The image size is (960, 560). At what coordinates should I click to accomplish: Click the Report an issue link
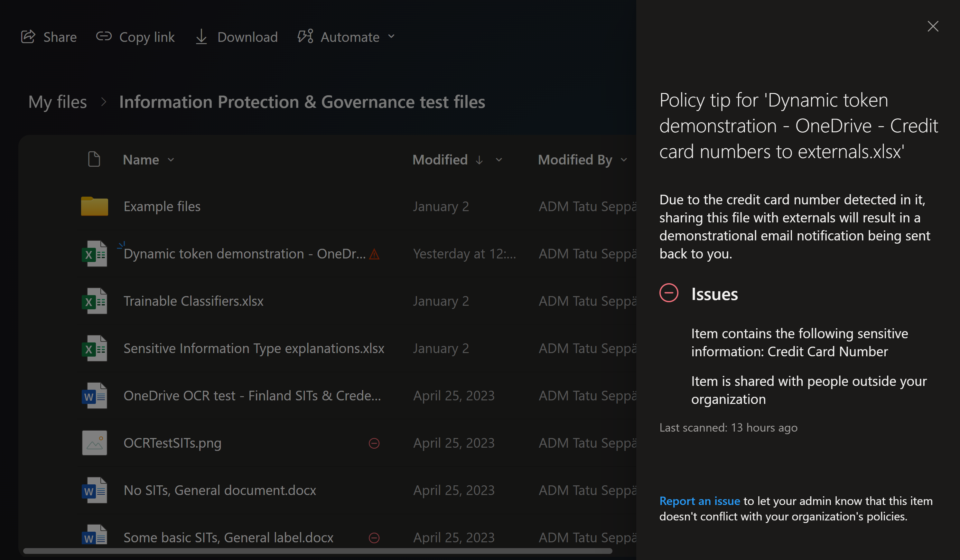click(699, 501)
